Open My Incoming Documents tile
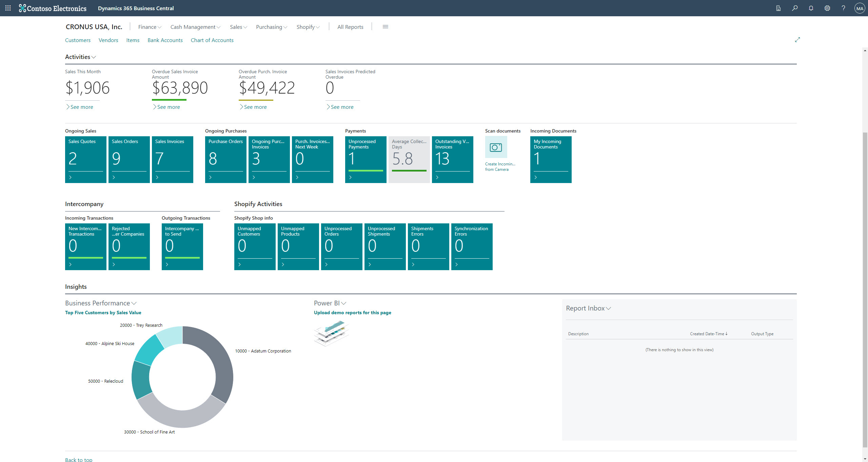Screen dimensions: 868x462 pyautogui.click(x=551, y=160)
